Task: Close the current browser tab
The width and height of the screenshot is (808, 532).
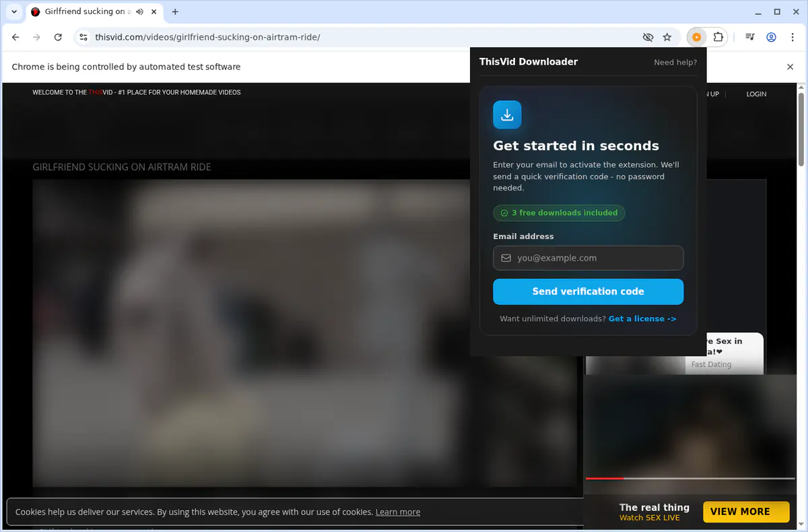Action: tap(154, 12)
